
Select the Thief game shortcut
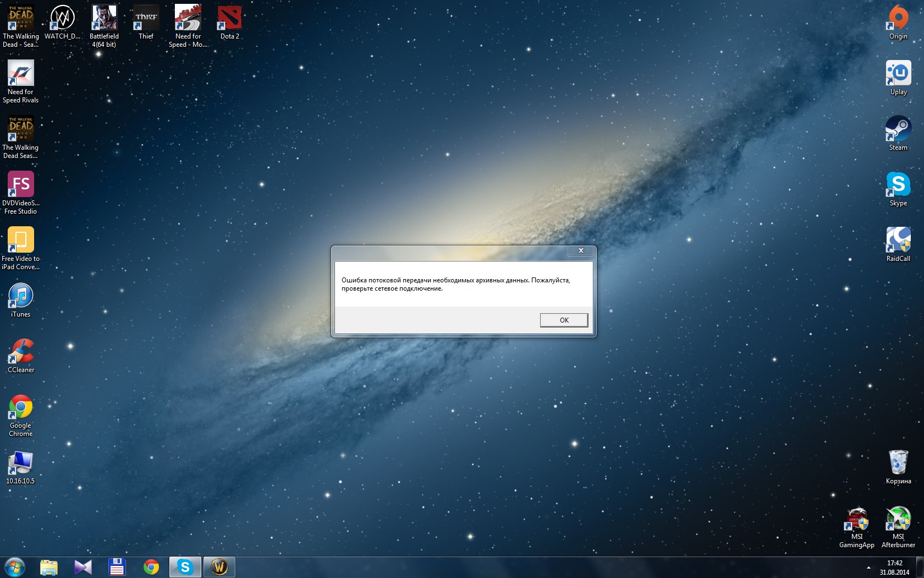point(146,22)
